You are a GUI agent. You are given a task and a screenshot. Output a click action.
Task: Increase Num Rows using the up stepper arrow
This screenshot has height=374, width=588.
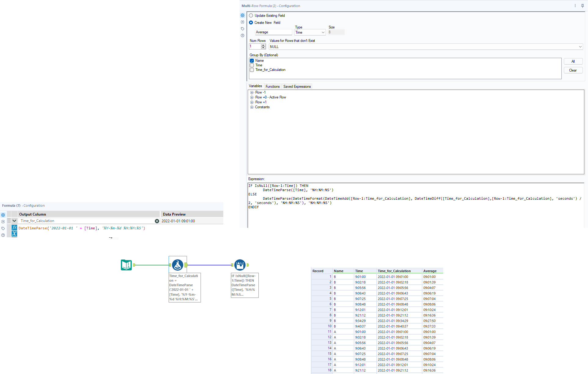click(263, 45)
